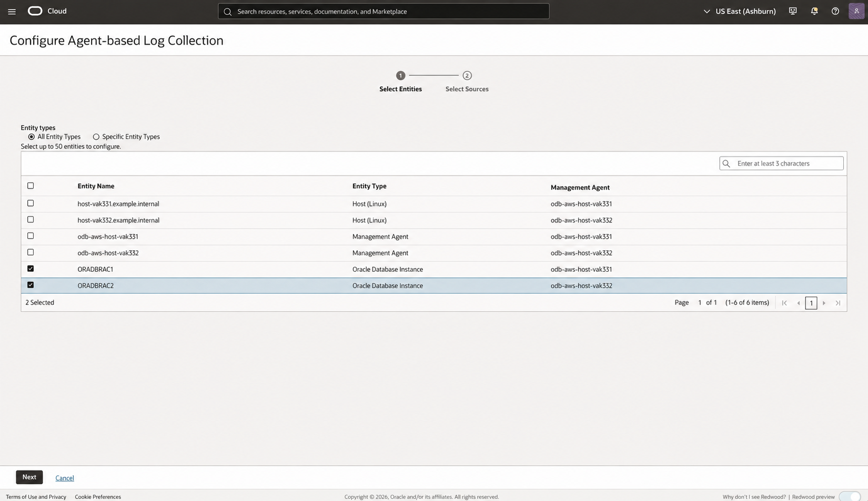Toggle the Redwood preview switch
868x501 pixels.
tap(850, 497)
